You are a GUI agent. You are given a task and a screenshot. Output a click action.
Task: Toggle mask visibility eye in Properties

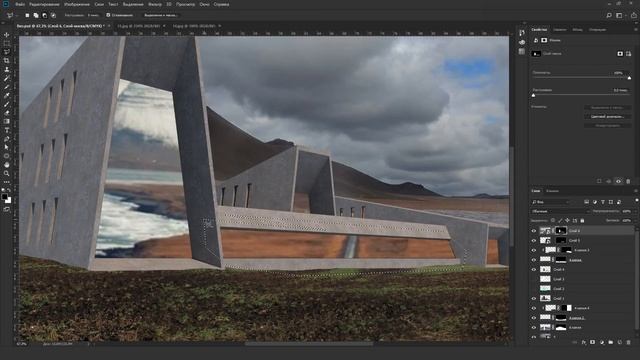618,181
